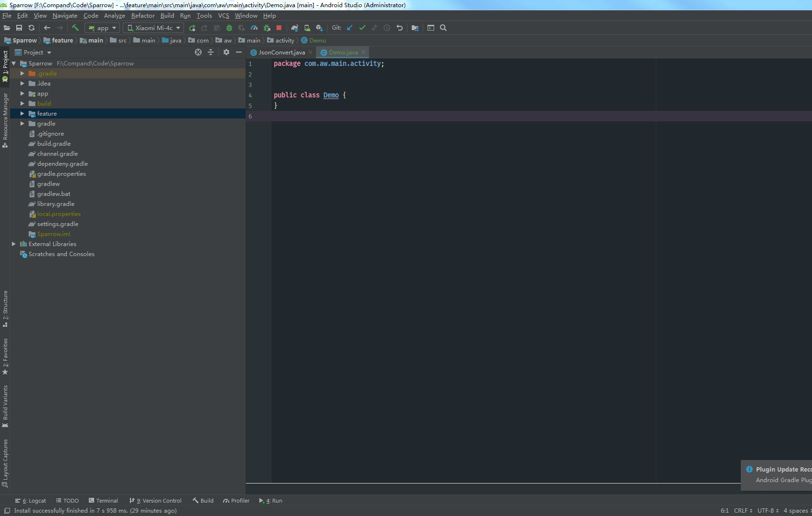Select dependeny.gradle in the project tree
This screenshot has width=812, height=516.
63,164
